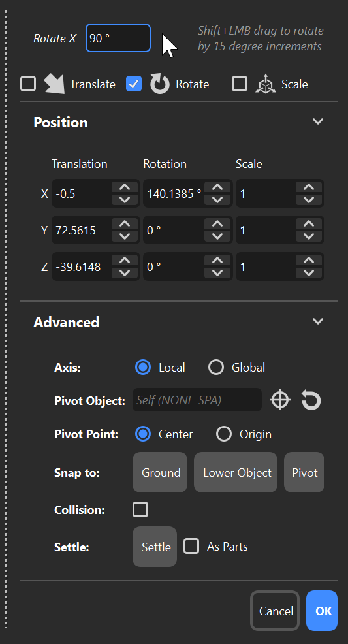Snap to Lower Object button
348x644 pixels.
(236, 472)
